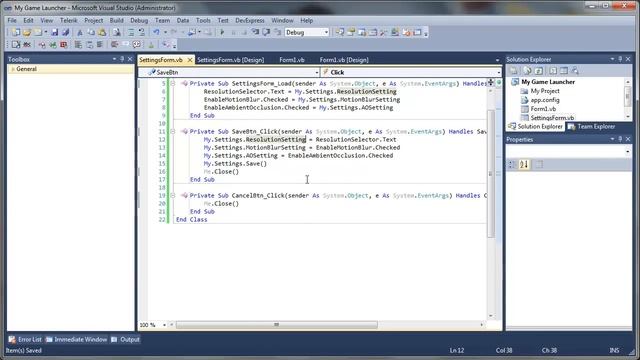Screen dimensions: 640x360
Task: Open the DevExpress menu
Action: pyautogui.click(x=250, y=20)
